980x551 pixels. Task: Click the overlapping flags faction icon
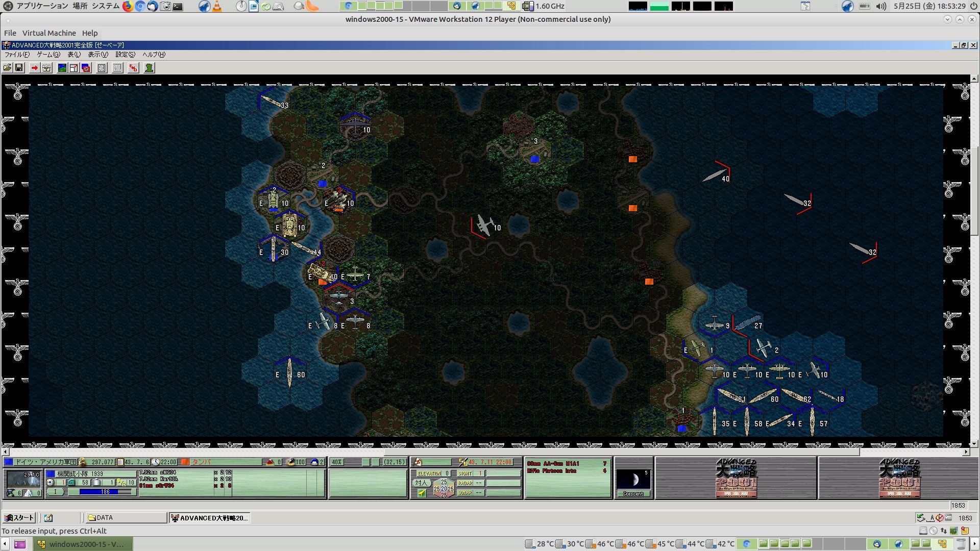click(86, 68)
